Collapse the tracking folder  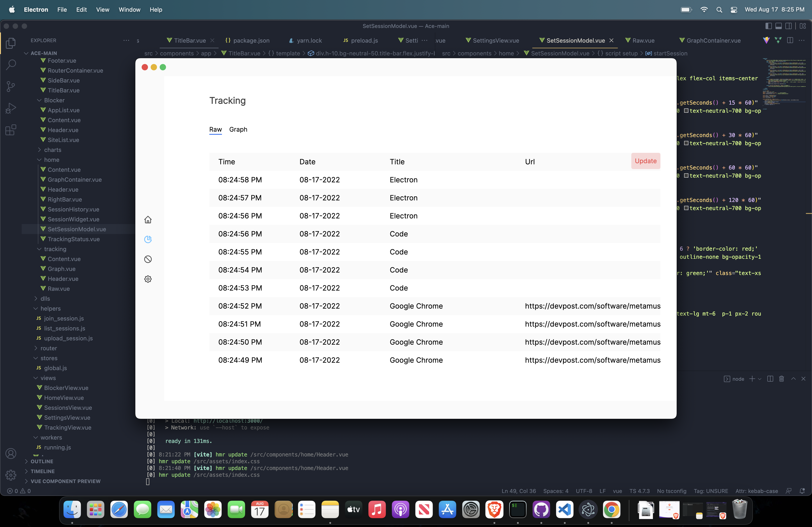click(55, 249)
